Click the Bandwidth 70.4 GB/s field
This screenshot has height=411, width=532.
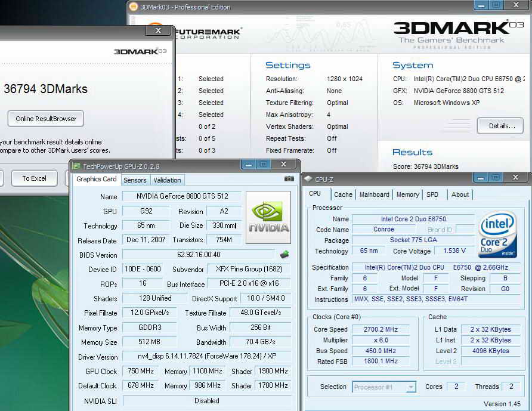click(x=261, y=342)
